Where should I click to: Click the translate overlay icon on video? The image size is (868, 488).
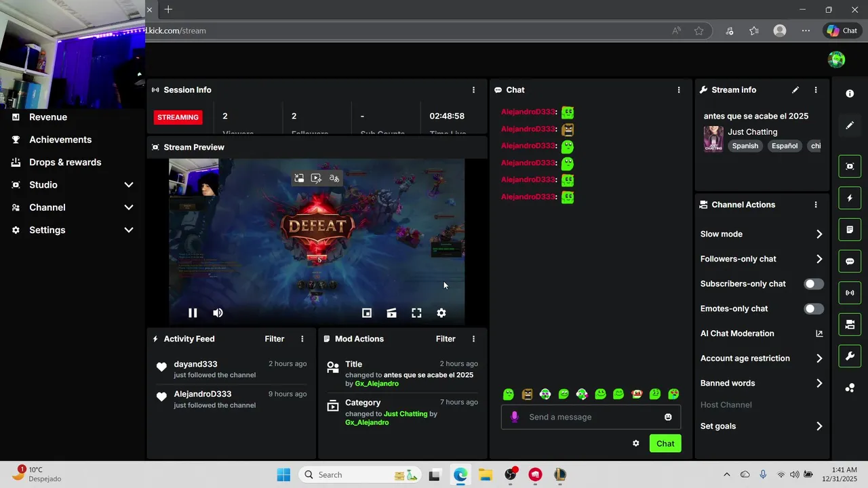(334, 178)
